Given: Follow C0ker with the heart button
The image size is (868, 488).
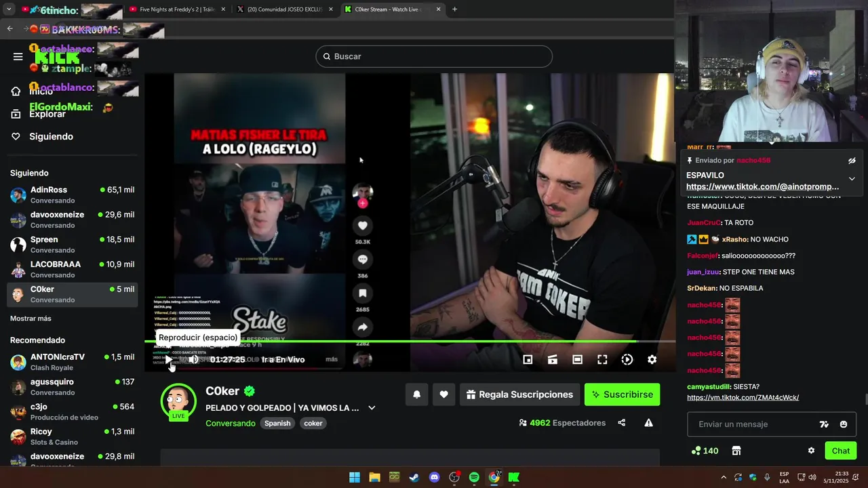Looking at the screenshot, I should click(443, 394).
